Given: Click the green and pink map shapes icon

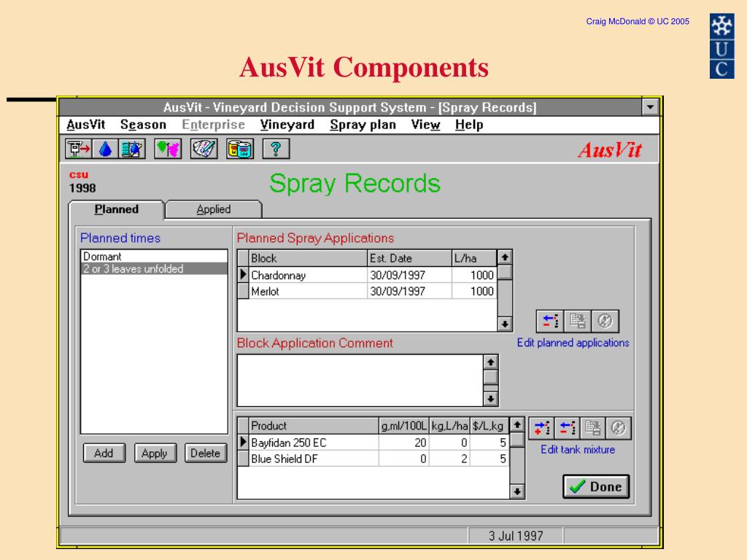Looking at the screenshot, I should pos(168,149).
